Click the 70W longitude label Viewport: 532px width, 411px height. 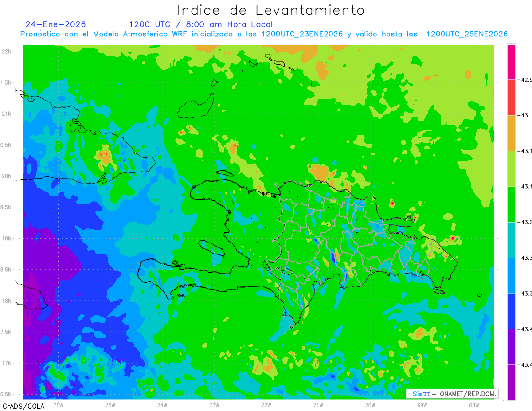[x=370, y=405]
